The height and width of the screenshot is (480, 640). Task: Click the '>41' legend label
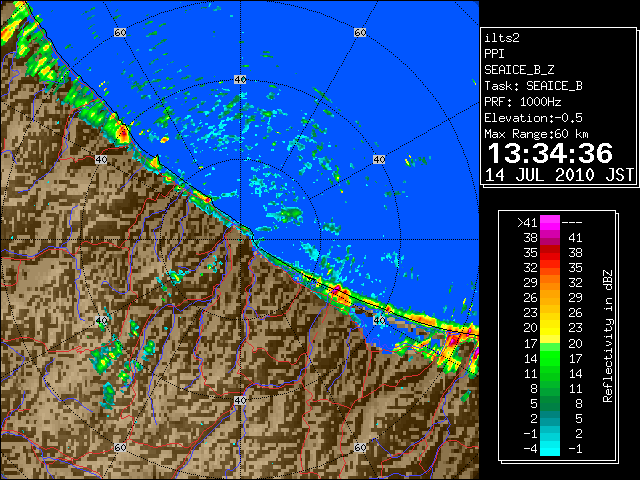click(x=527, y=223)
